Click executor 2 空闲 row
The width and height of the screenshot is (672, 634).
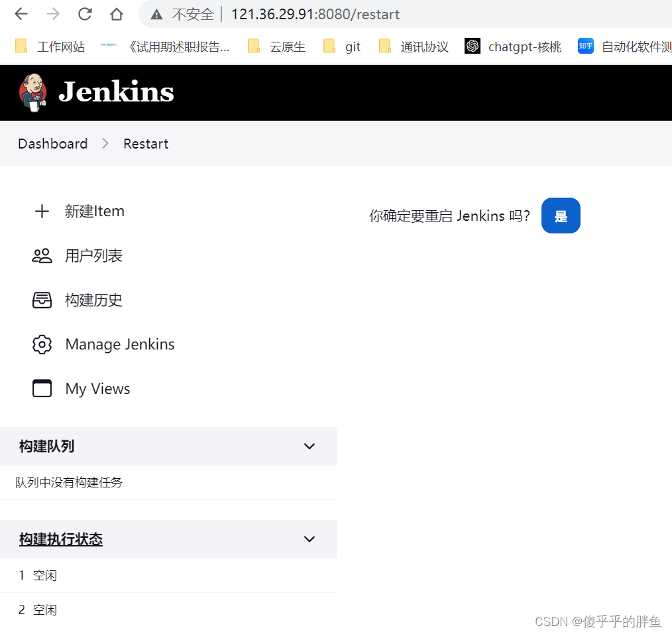(168, 610)
